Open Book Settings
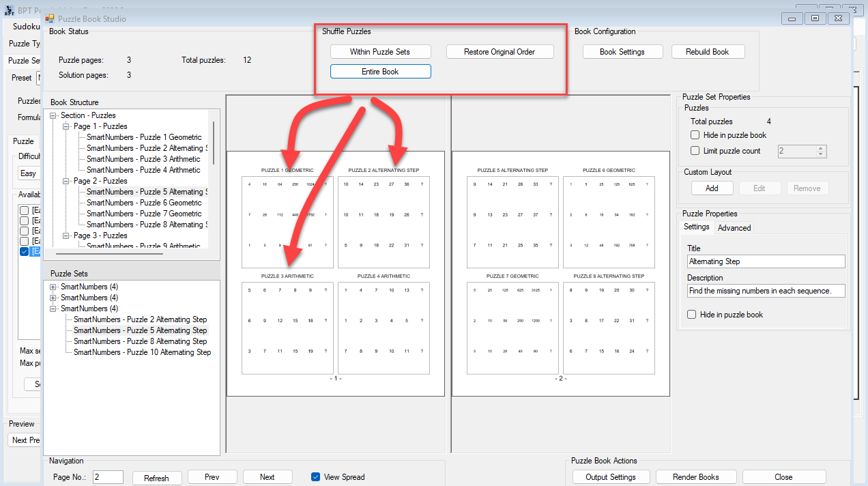The width and height of the screenshot is (868, 486). tap(622, 52)
